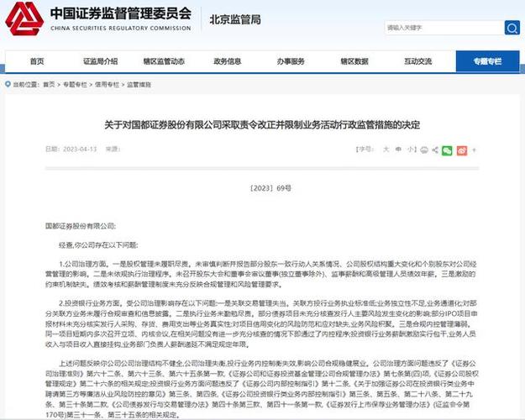Click the paragraph starting 2.投资银行业务方面

point(261,323)
